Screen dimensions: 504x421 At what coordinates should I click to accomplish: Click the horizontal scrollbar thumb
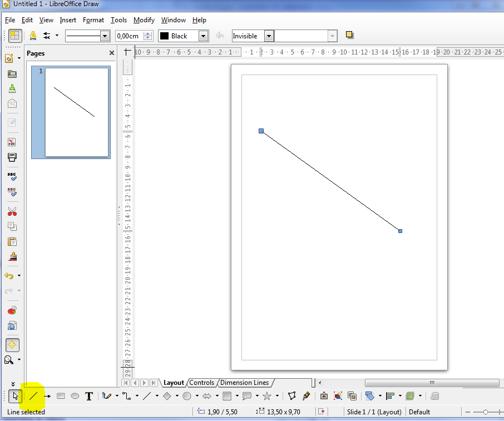[432, 383]
